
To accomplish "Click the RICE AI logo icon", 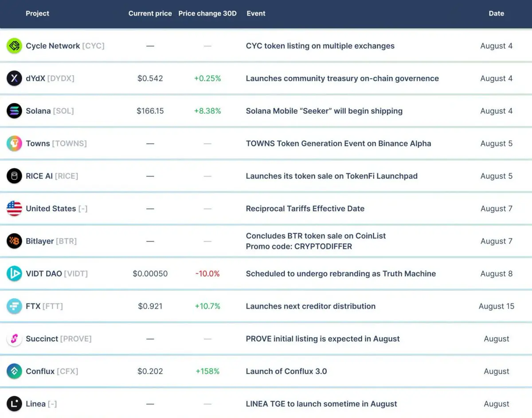I will 14,176.
